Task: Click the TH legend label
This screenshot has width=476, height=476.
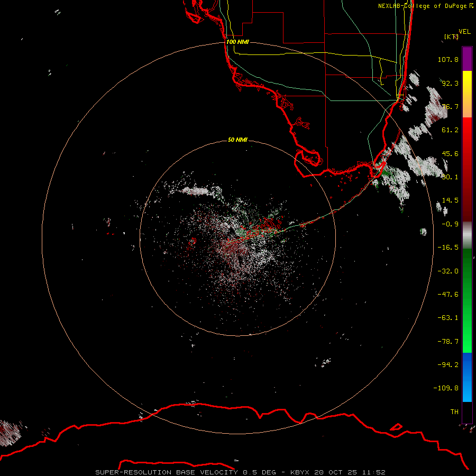Action: pyautogui.click(x=454, y=411)
